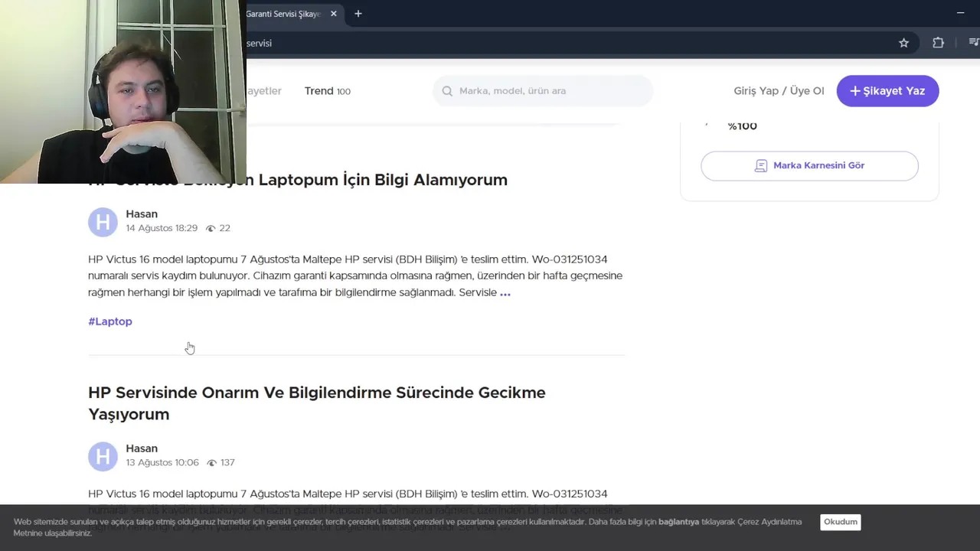Bookmark this page with the star icon

(x=903, y=43)
